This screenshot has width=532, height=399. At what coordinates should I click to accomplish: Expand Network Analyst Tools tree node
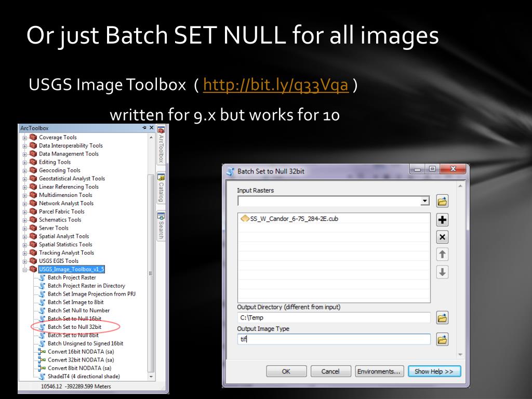25,204
